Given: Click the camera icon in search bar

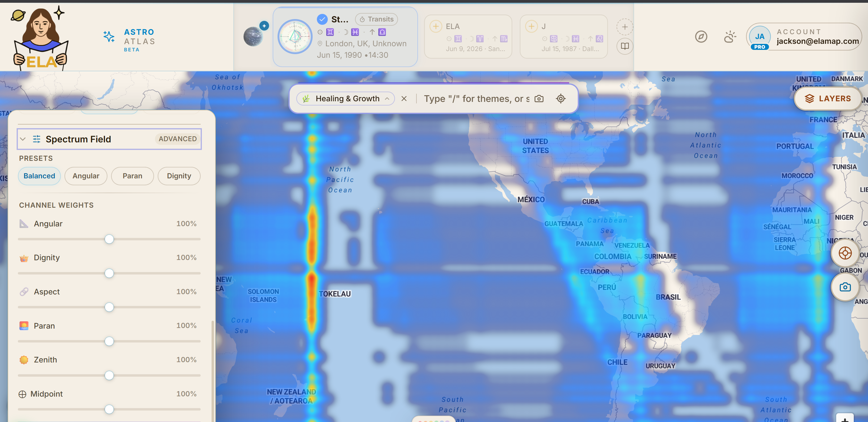Looking at the screenshot, I should pyautogui.click(x=539, y=99).
